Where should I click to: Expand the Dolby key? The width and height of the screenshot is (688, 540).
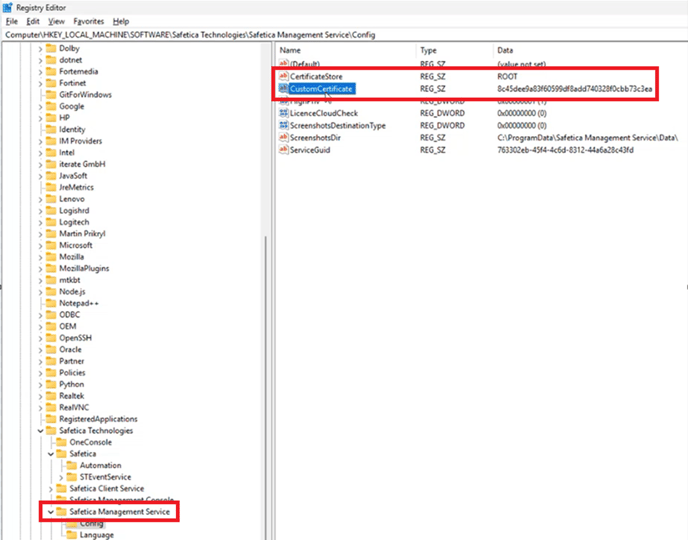pos(40,49)
